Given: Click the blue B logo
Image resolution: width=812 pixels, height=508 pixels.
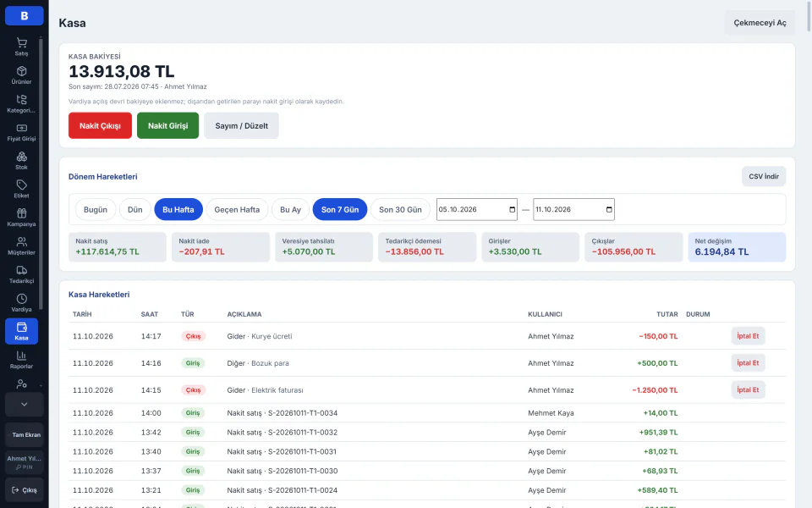Looking at the screenshot, I should (25, 15).
